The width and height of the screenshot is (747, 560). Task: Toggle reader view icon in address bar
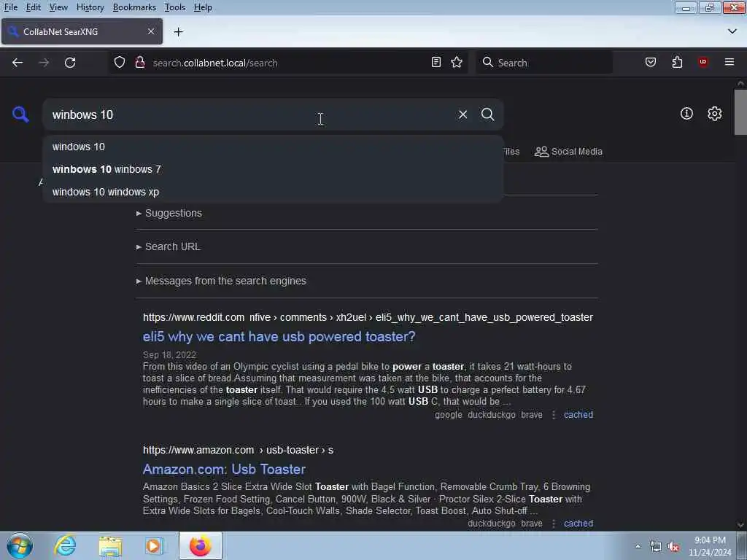click(436, 63)
